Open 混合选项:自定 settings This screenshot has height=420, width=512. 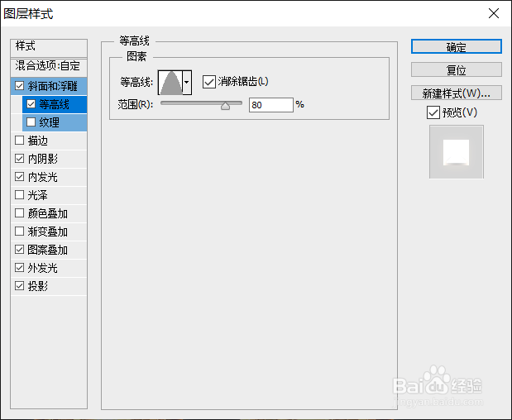[x=49, y=67]
